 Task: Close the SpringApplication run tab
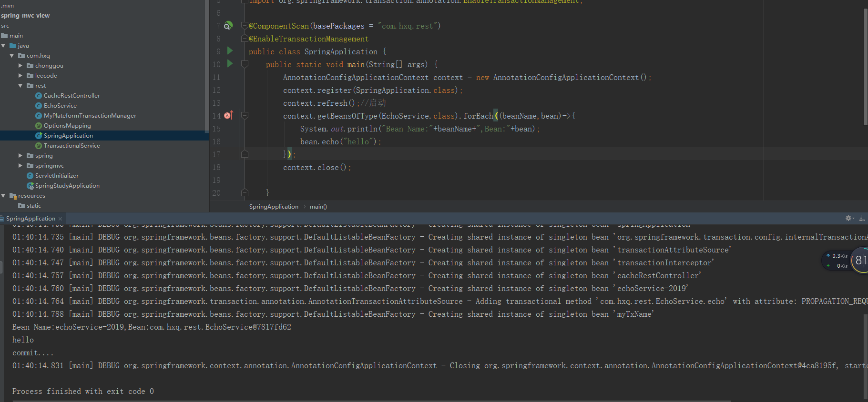click(x=61, y=219)
